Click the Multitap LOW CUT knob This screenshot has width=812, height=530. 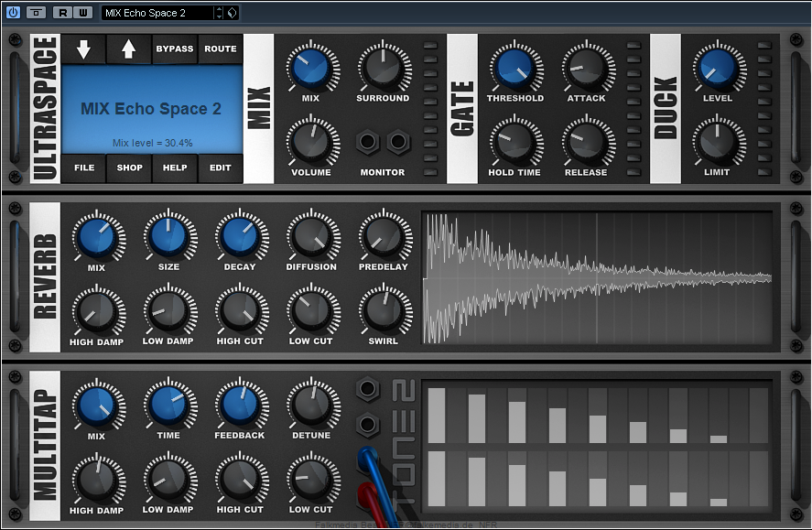click(313, 480)
